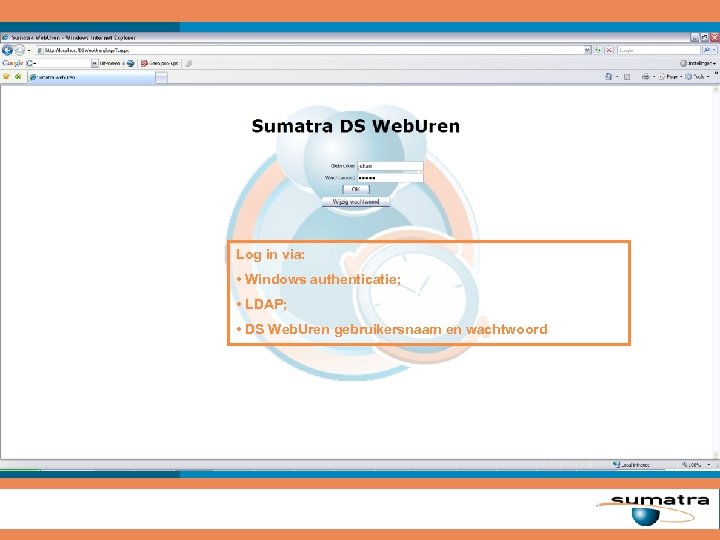Open the Page menu in command bar

tap(671, 77)
